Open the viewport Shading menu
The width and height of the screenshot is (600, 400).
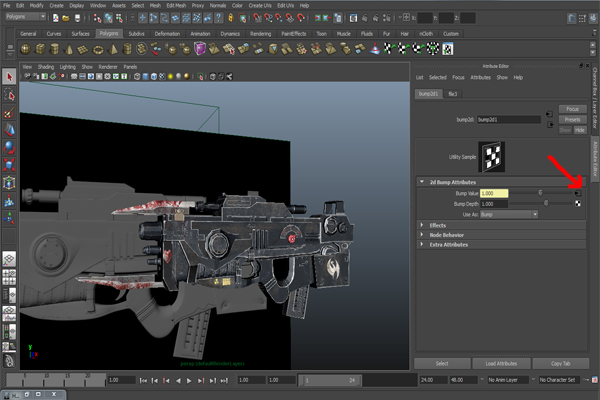coord(46,67)
